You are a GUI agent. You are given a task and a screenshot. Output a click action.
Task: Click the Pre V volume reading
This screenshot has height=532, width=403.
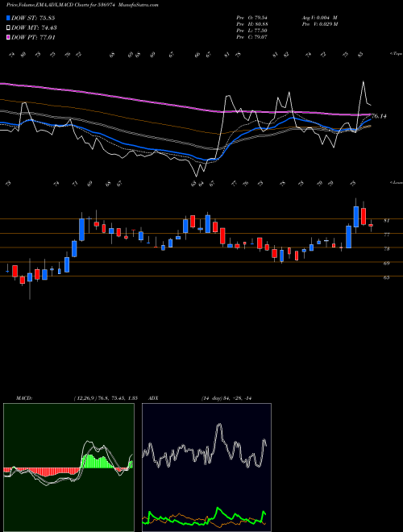click(x=319, y=24)
